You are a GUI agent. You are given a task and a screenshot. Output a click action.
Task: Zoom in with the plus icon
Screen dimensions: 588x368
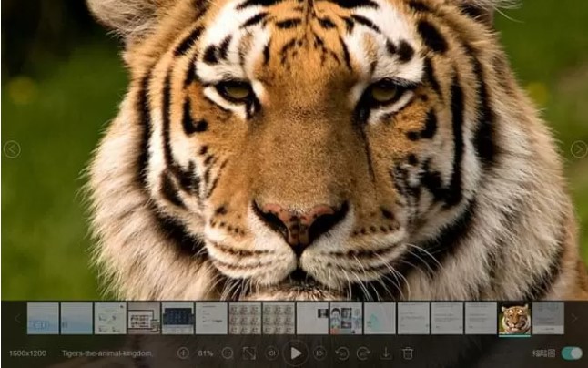pyautogui.click(x=183, y=353)
